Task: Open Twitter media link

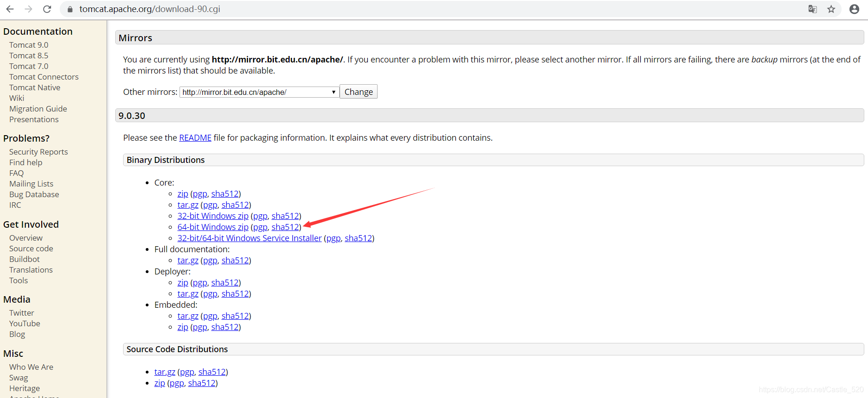Action: (22, 313)
